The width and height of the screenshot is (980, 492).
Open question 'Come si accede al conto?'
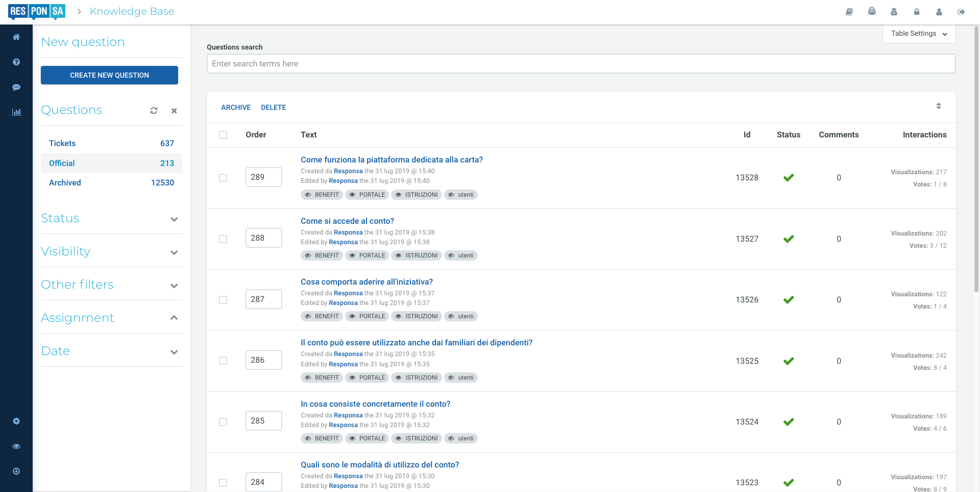pyautogui.click(x=347, y=221)
